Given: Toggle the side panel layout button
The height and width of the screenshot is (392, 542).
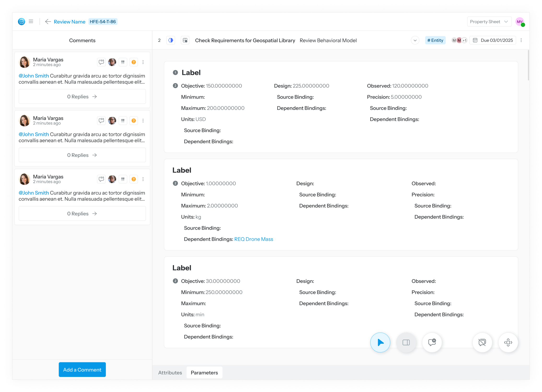Looking at the screenshot, I should 406,342.
